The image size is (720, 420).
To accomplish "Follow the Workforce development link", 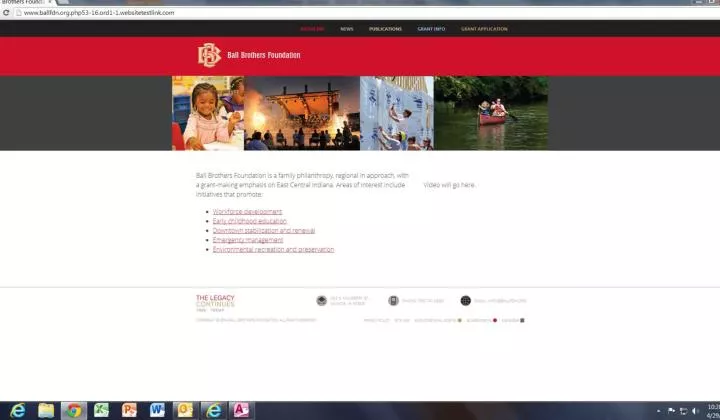I will pyautogui.click(x=248, y=212).
